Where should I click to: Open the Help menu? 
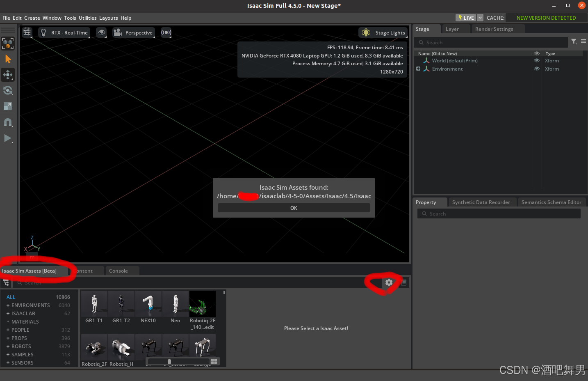[x=126, y=18]
